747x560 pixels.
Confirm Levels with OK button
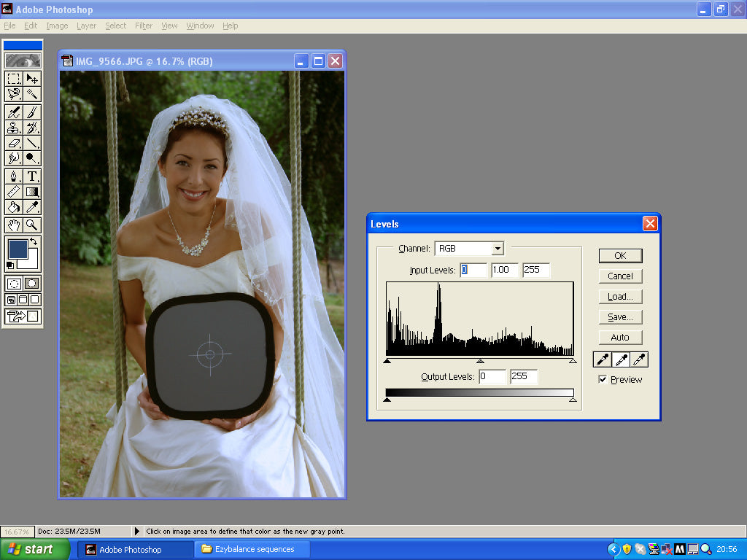point(620,256)
